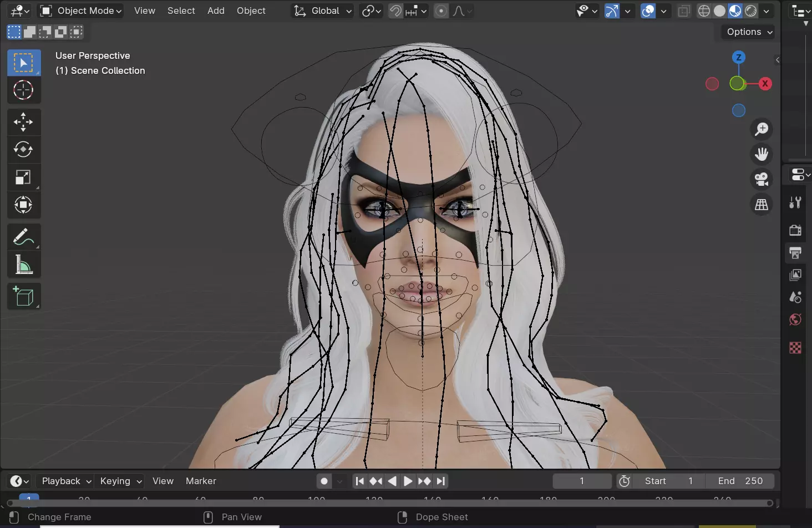Switch to camera view icon
812x528 pixels.
(x=762, y=179)
